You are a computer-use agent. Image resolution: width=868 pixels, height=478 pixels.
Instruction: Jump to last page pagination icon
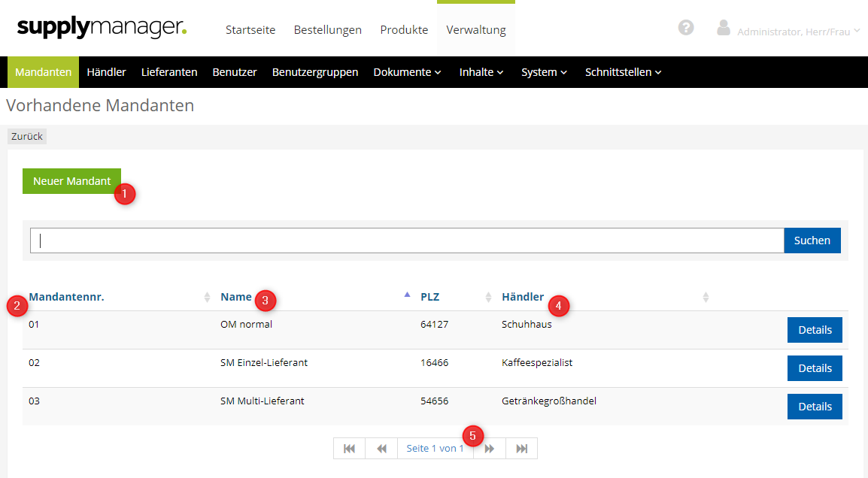click(521, 449)
